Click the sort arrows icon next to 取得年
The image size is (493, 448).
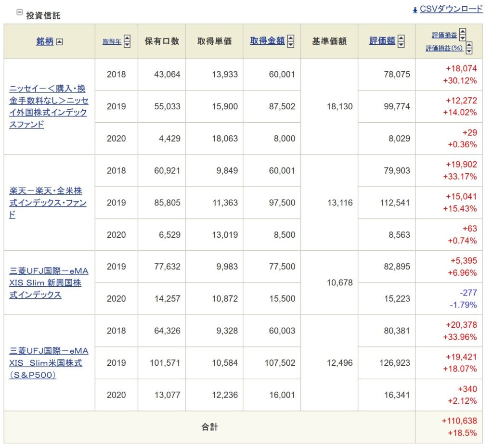(x=127, y=41)
